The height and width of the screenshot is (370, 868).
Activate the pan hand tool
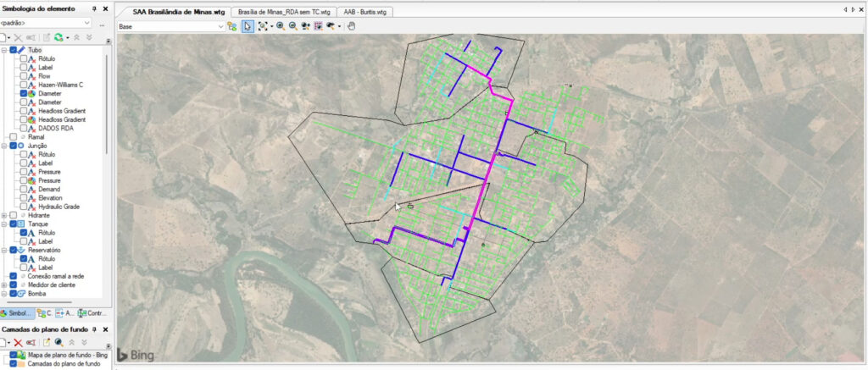point(351,26)
